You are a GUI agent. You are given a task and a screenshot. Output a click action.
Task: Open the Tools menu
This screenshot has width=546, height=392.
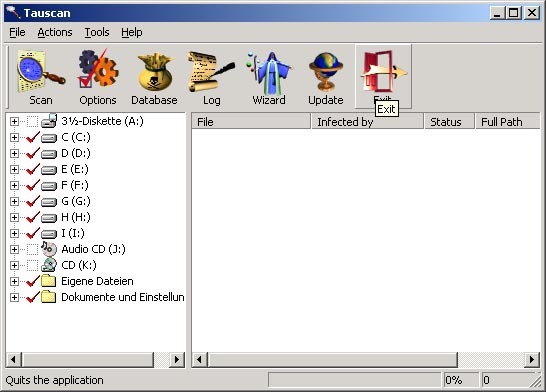click(97, 32)
